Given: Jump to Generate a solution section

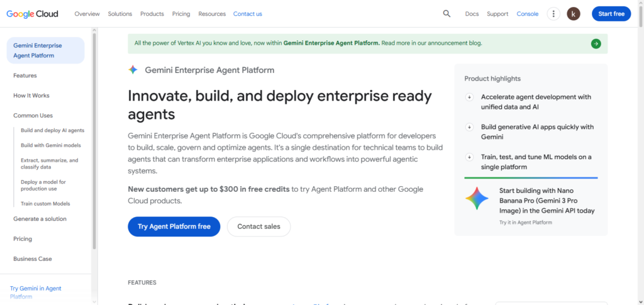Looking at the screenshot, I should click(40, 219).
